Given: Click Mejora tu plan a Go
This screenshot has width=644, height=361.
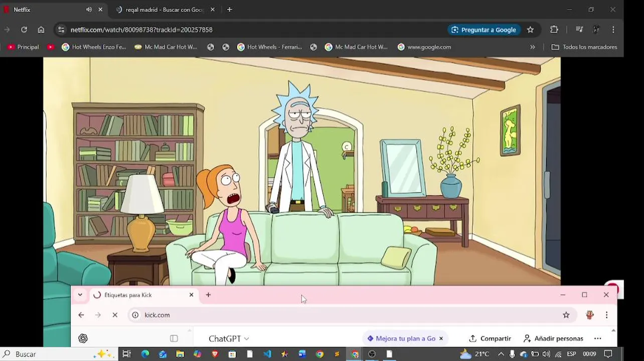Looking at the screenshot, I should click(x=401, y=338).
